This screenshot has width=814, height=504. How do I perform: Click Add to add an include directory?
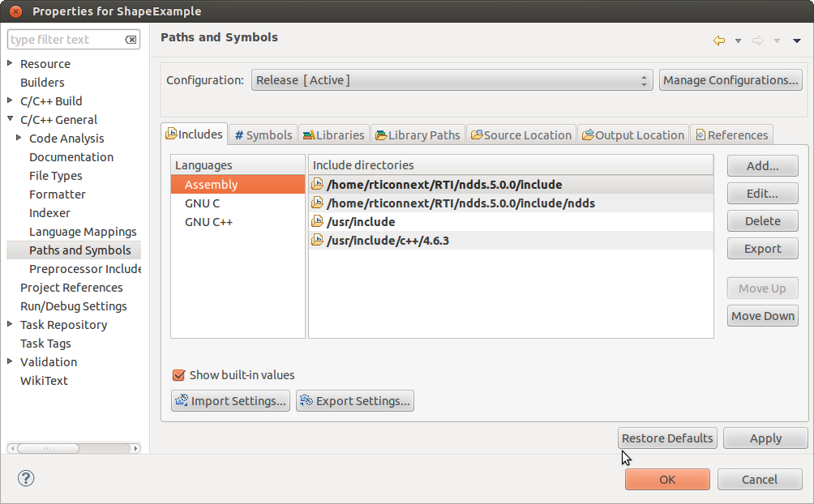coord(761,165)
